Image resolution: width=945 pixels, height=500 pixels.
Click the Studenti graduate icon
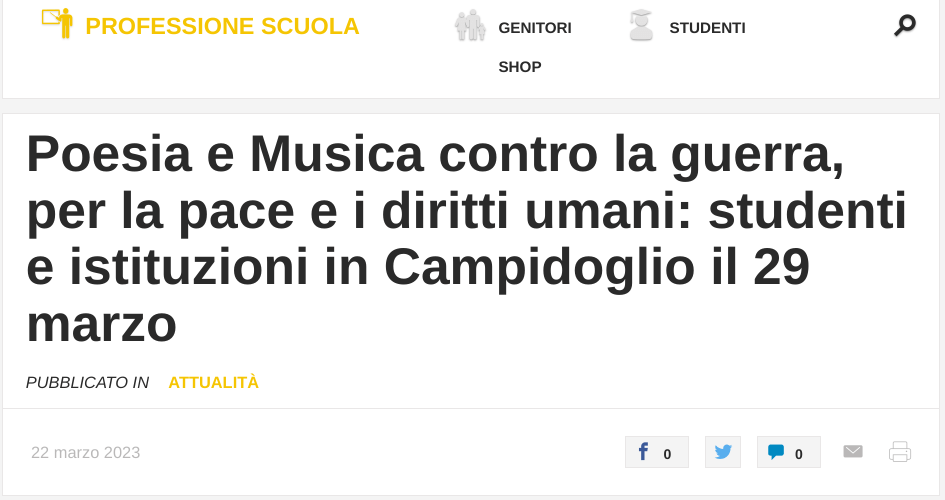click(640, 25)
